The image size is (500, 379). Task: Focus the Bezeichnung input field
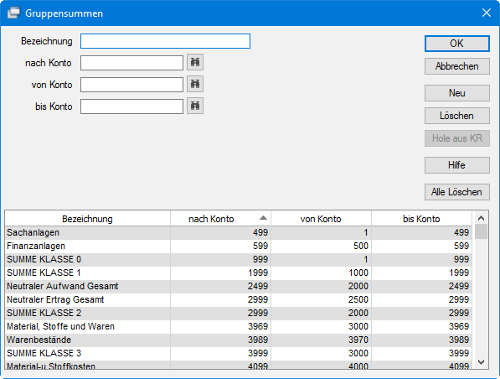165,41
